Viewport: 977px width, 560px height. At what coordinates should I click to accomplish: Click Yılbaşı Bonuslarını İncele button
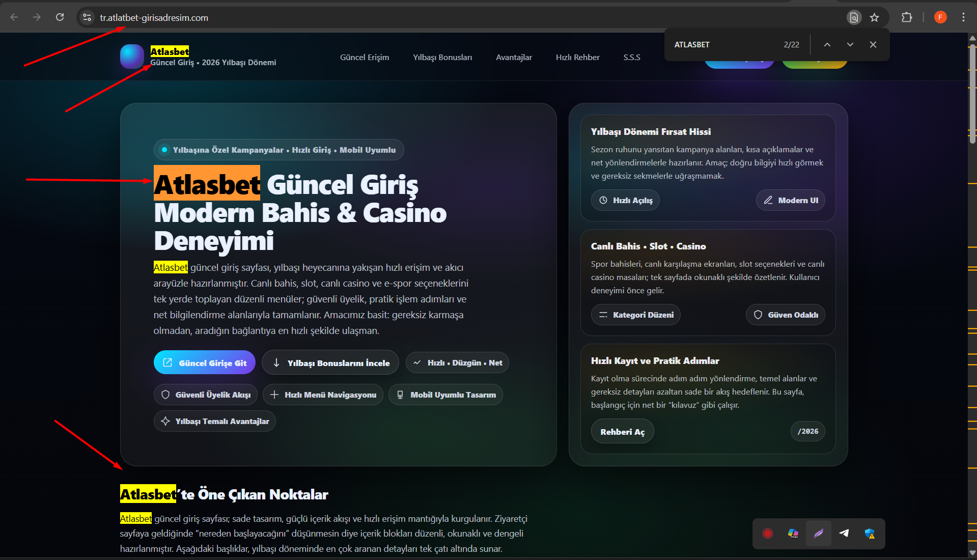pyautogui.click(x=330, y=362)
